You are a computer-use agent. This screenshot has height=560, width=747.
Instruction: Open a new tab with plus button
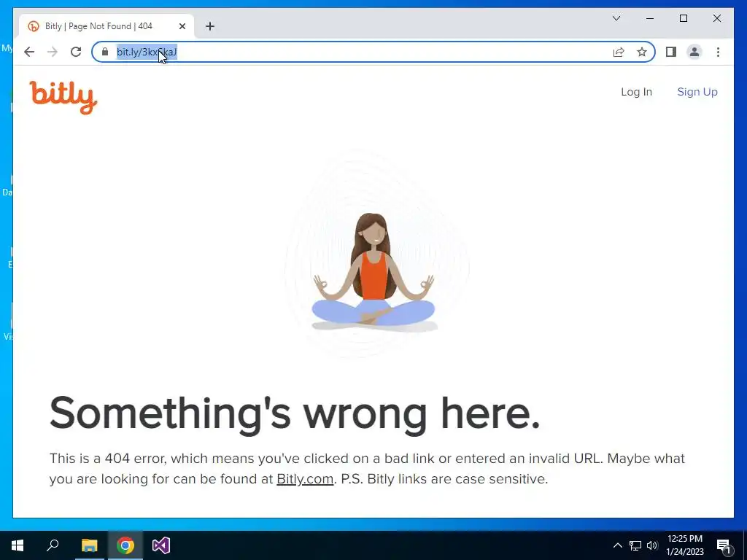tap(210, 26)
